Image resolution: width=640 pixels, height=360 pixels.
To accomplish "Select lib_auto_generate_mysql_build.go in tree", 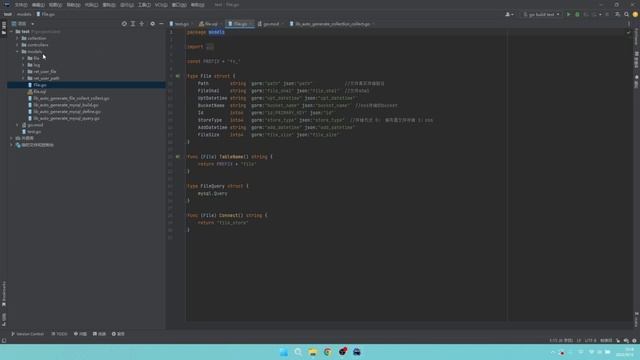I will [66, 105].
